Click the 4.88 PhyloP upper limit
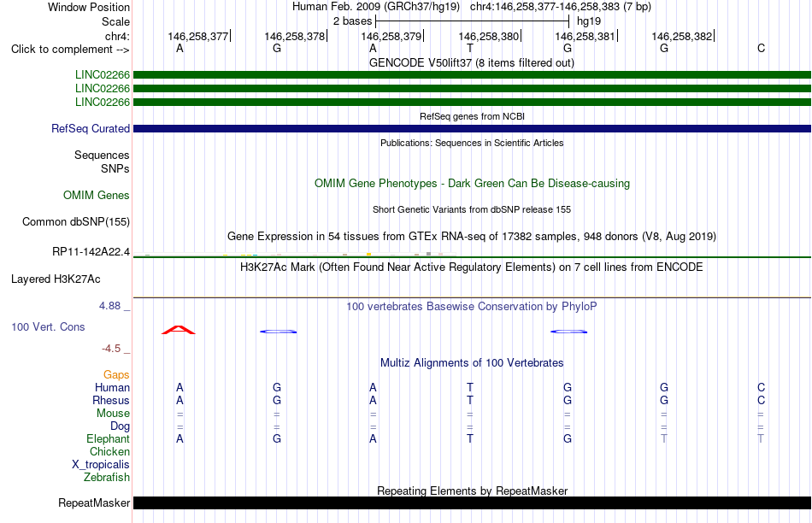The width and height of the screenshot is (812, 523). click(109, 306)
